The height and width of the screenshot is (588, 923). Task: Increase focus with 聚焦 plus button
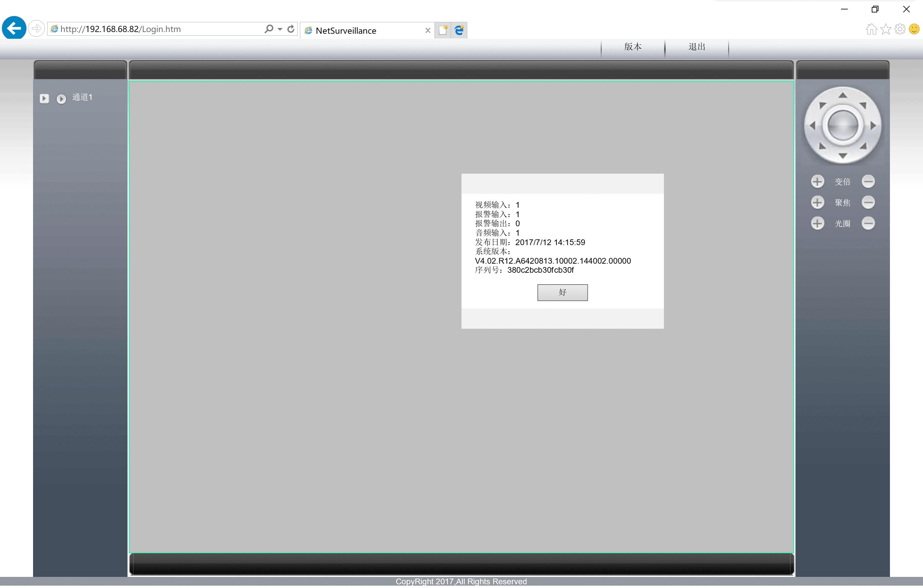[x=817, y=203]
